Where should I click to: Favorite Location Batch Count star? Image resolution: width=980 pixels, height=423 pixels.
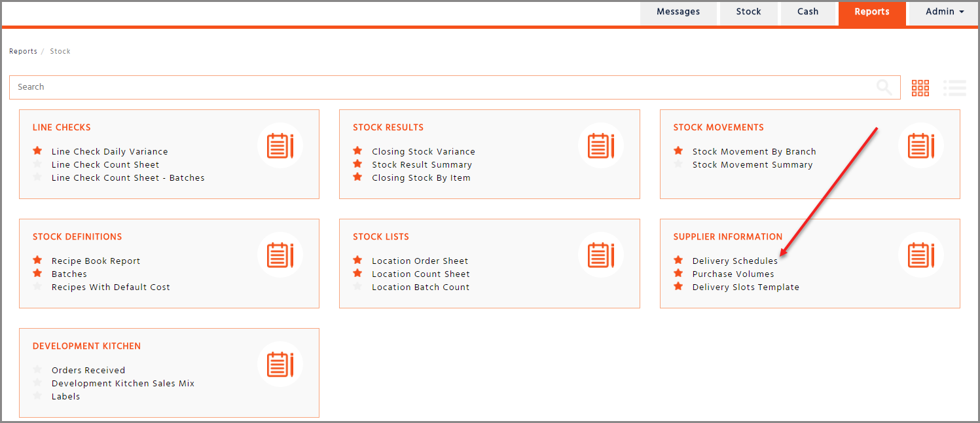(x=357, y=286)
